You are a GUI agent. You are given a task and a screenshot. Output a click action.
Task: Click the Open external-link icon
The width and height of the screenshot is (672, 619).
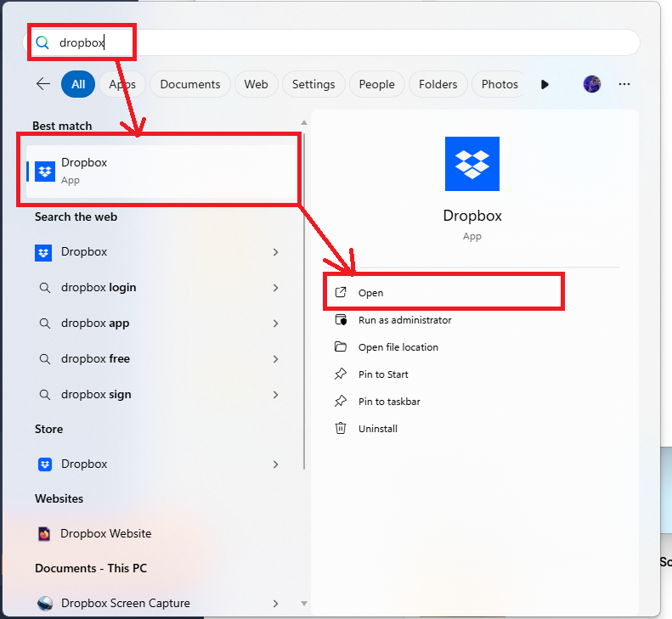coord(341,292)
